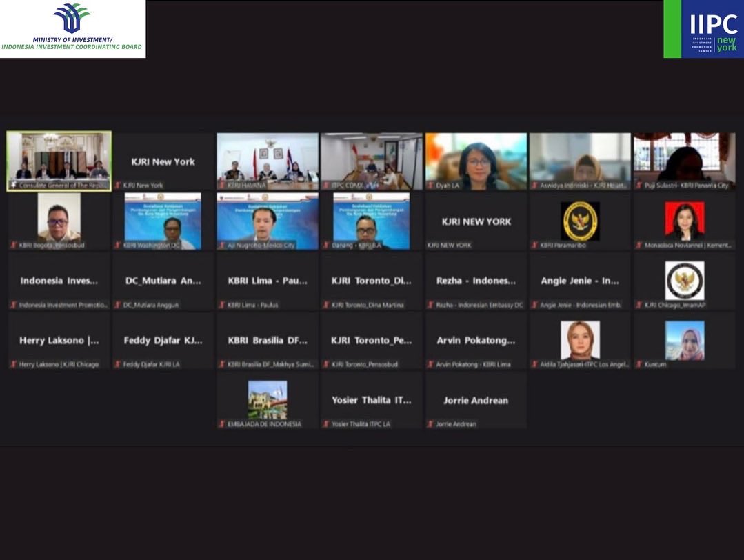Click Monasisca Noviannei's red-background profile photo
The height and width of the screenshot is (560, 744).
[684, 221]
